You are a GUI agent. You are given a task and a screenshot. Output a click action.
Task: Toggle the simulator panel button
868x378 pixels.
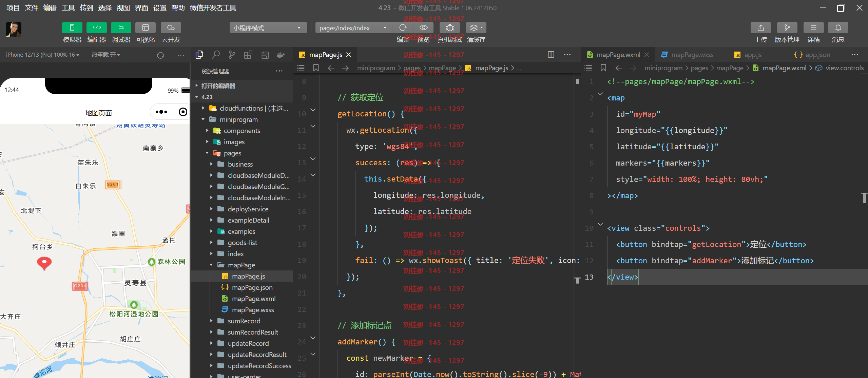coord(72,28)
